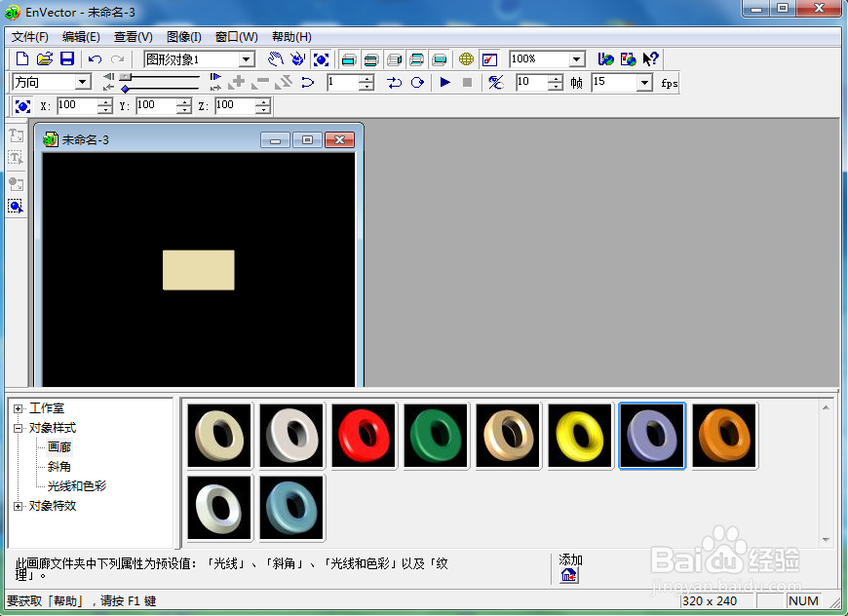Image resolution: width=848 pixels, height=616 pixels.
Task: Decrease the Z value stepper
Action: pos(263,109)
